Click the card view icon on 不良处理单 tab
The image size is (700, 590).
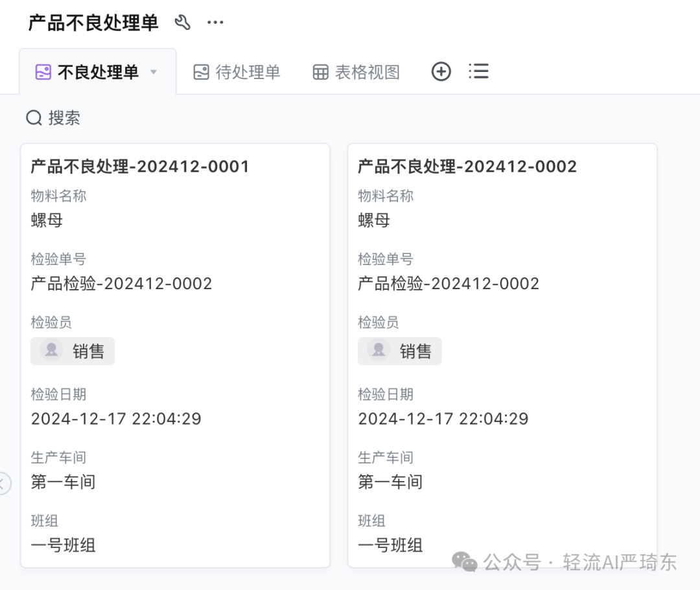click(43, 72)
